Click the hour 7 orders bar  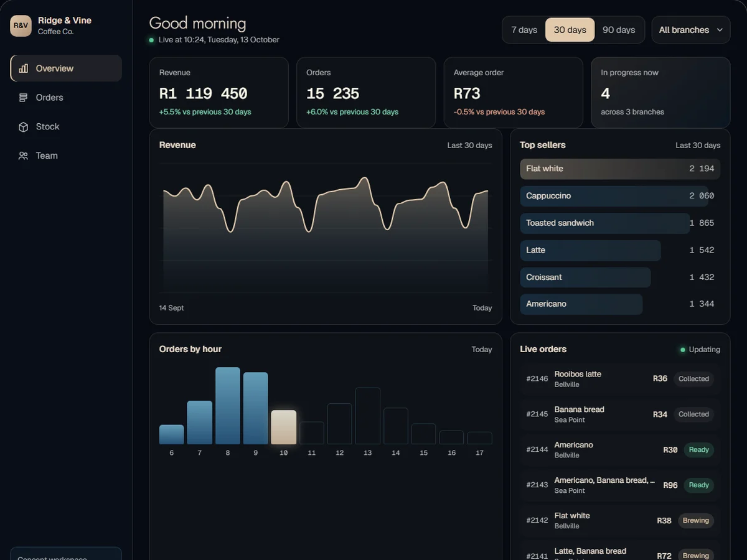click(200, 422)
